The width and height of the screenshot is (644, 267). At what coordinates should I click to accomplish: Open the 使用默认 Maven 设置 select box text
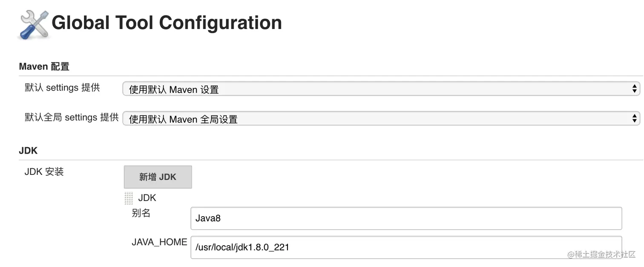point(174,90)
